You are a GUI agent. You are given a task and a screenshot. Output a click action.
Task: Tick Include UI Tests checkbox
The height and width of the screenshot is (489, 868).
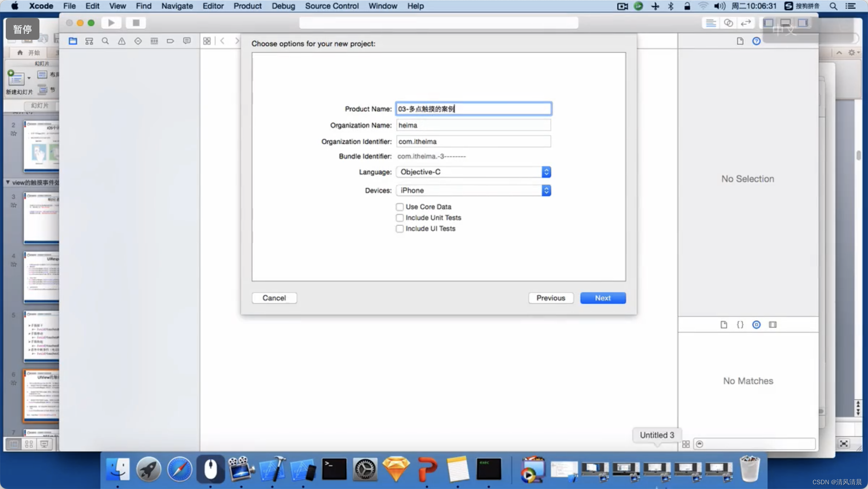click(x=400, y=229)
